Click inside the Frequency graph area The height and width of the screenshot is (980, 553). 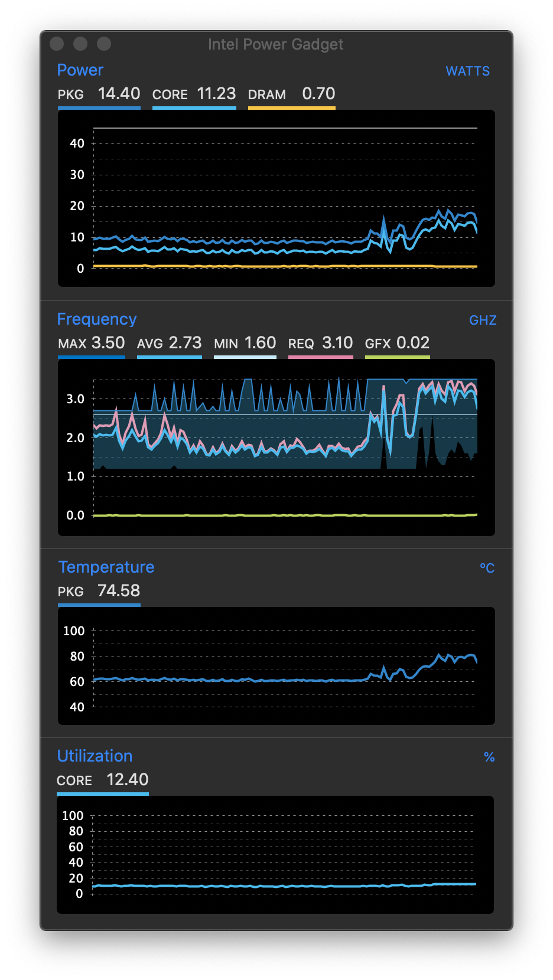[276, 447]
